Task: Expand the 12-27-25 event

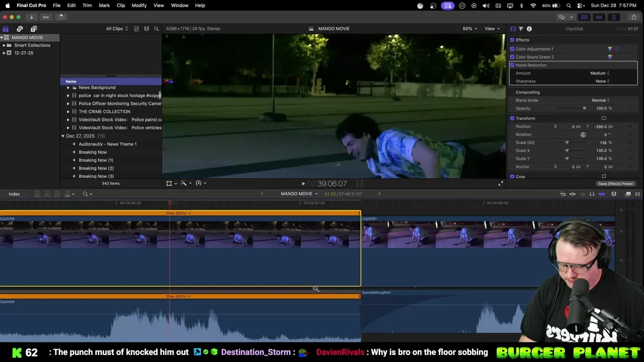Action: tap(4, 53)
